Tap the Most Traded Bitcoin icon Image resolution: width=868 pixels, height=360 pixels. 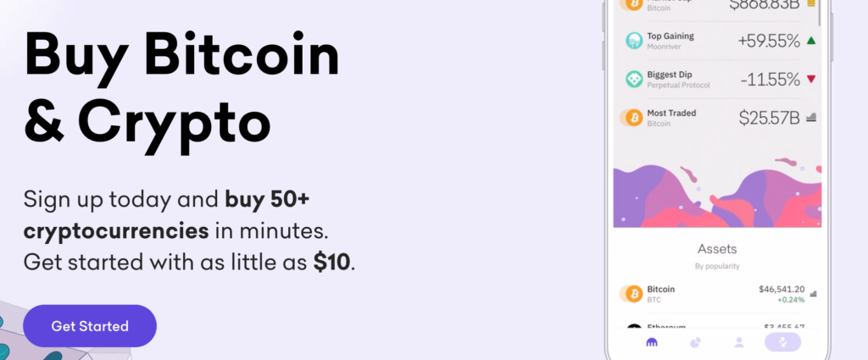point(632,117)
